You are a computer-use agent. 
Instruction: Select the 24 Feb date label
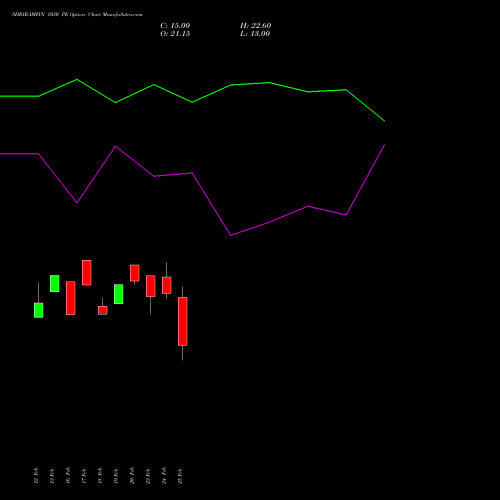[164, 476]
